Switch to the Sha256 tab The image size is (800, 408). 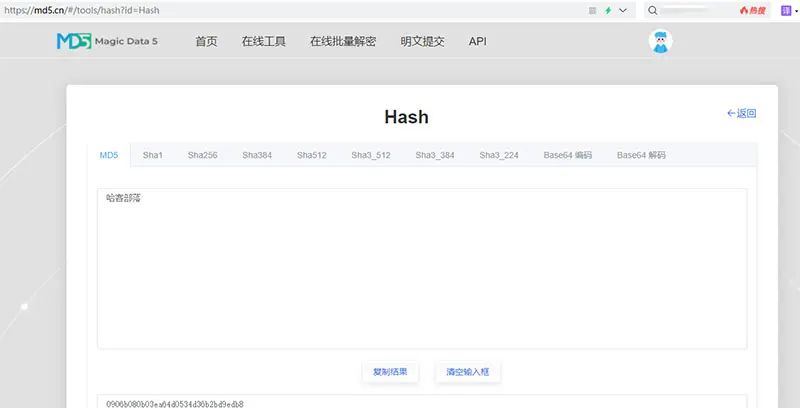[203, 155]
